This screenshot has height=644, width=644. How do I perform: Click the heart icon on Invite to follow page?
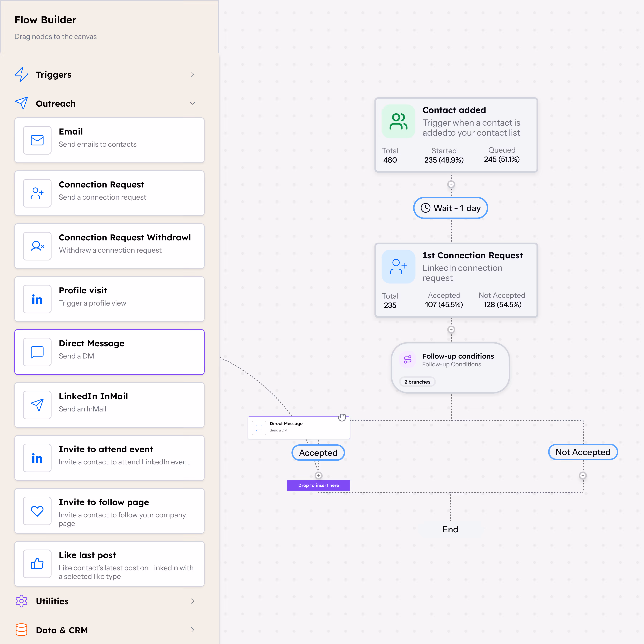click(x=37, y=511)
